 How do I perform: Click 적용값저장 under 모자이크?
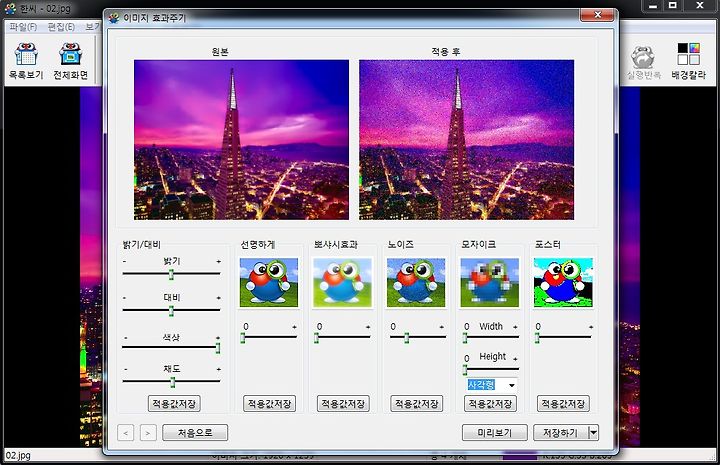click(490, 403)
